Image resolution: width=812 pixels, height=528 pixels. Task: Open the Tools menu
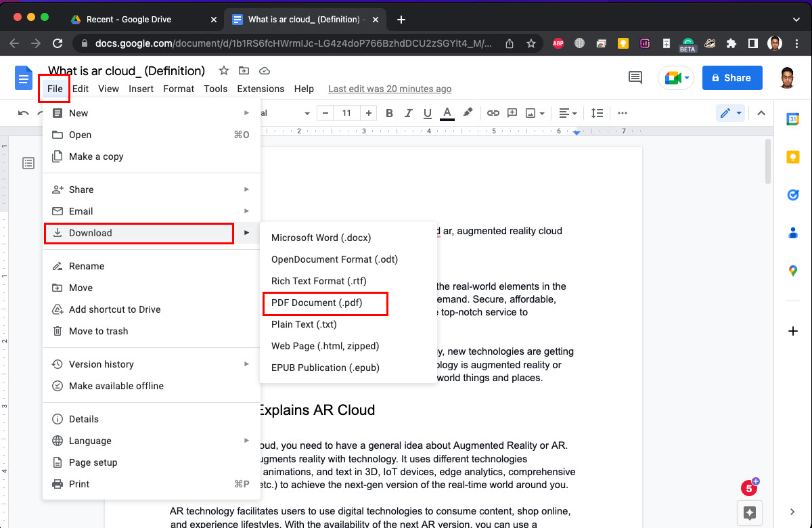(x=215, y=89)
